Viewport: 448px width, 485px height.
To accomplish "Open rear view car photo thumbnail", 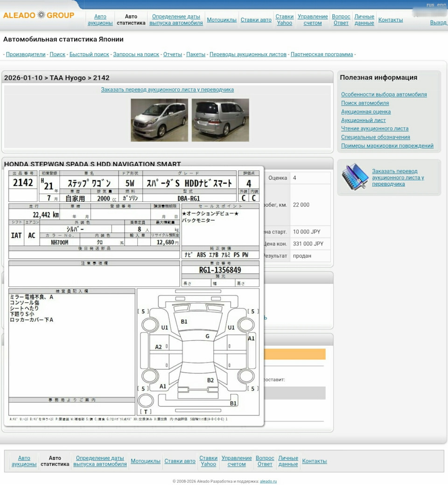I will tap(220, 120).
